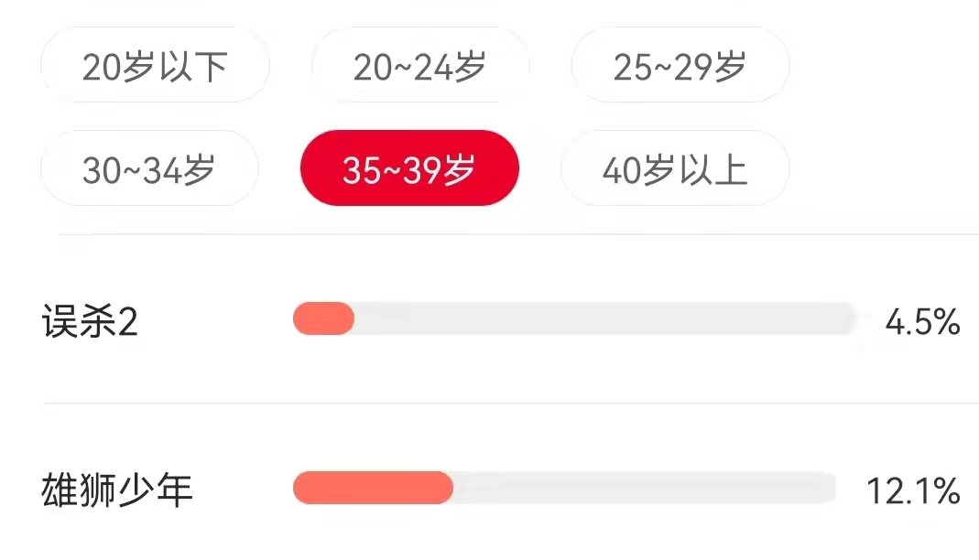Click the percent sign after 4.5
The width and height of the screenshot is (979, 560).
click(x=946, y=322)
